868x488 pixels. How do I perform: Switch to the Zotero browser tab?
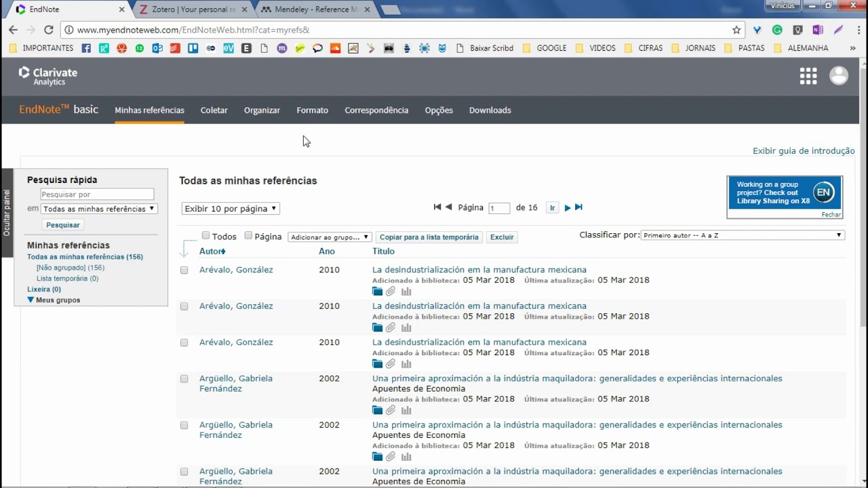(192, 9)
